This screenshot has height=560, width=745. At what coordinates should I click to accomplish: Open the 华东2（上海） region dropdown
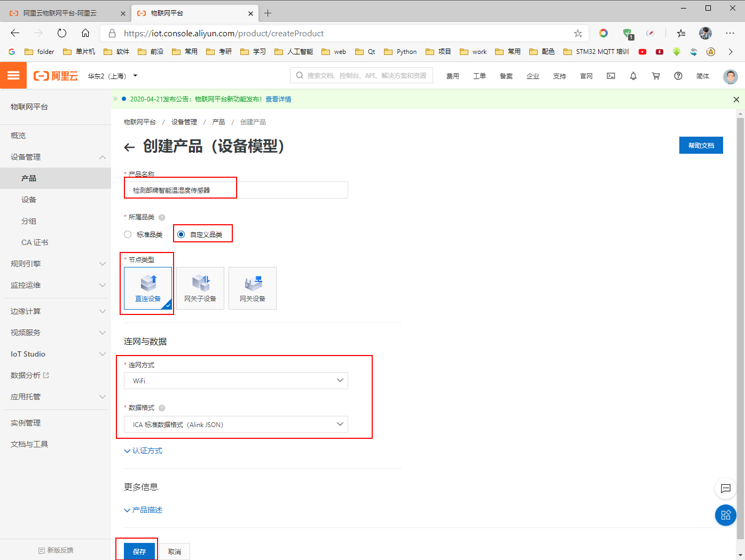(113, 76)
